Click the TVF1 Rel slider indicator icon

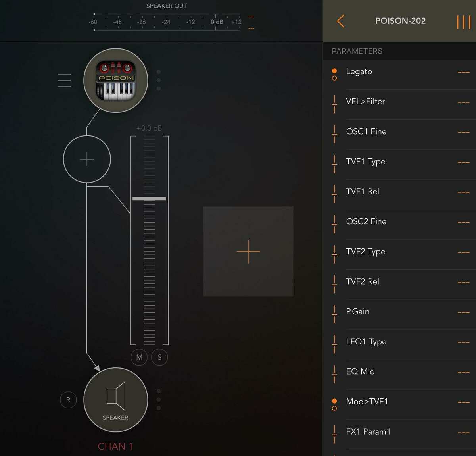(334, 194)
